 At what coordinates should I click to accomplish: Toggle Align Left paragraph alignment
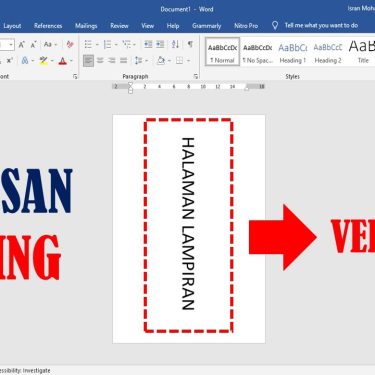point(88,61)
